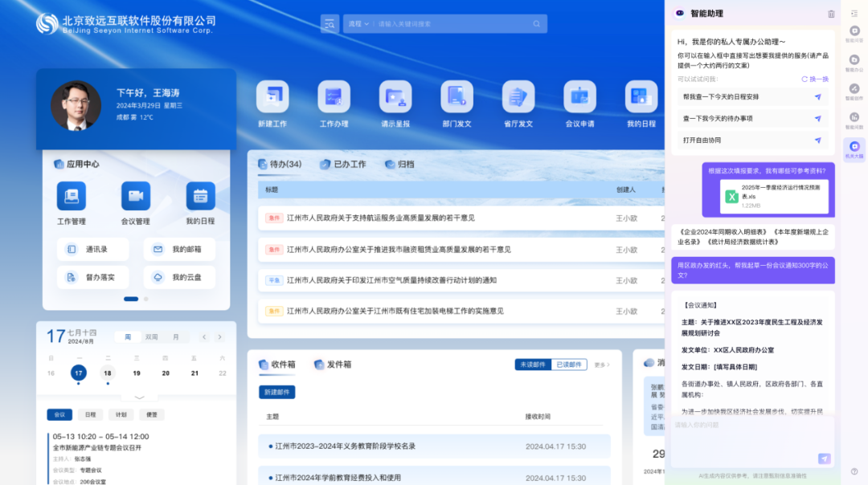Open the 我的日程 shortcut in top row
This screenshot has width=868, height=485.
coord(641,97)
